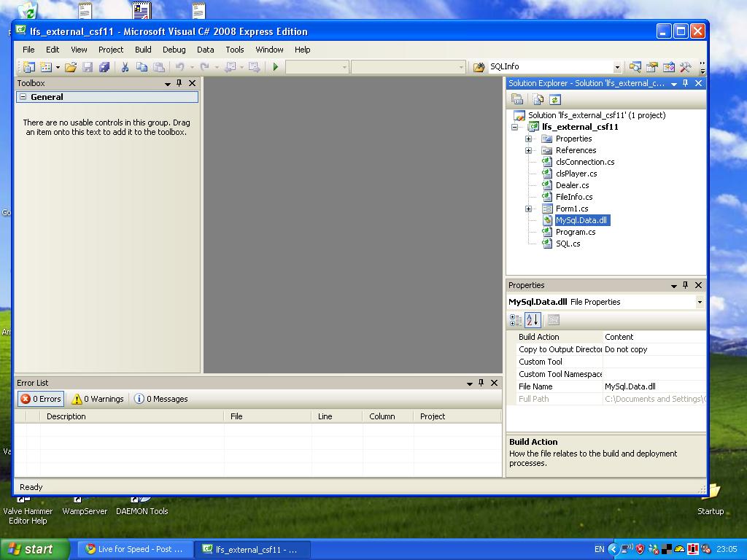Expand the Properties node in Solution Explorer
747x560 pixels.
coord(528,139)
